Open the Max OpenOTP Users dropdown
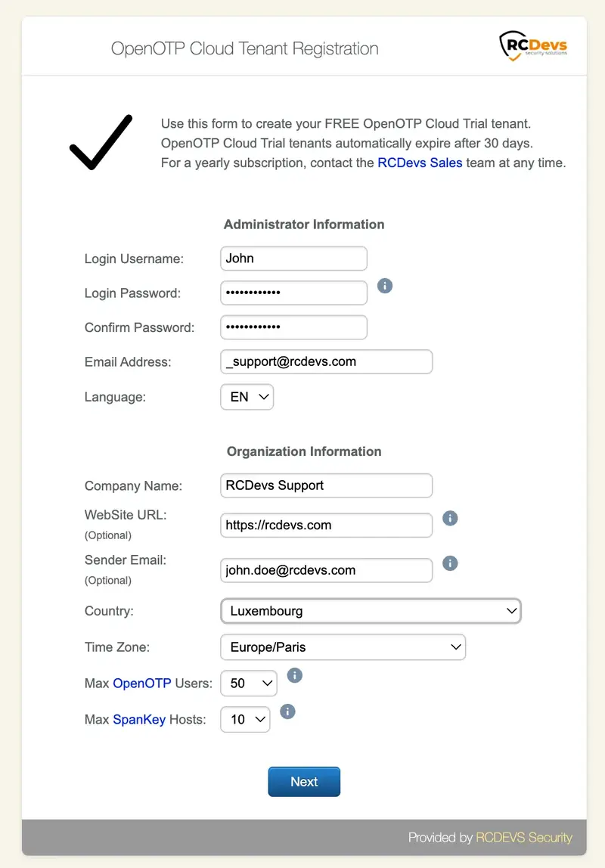605x868 pixels. pyautogui.click(x=249, y=683)
